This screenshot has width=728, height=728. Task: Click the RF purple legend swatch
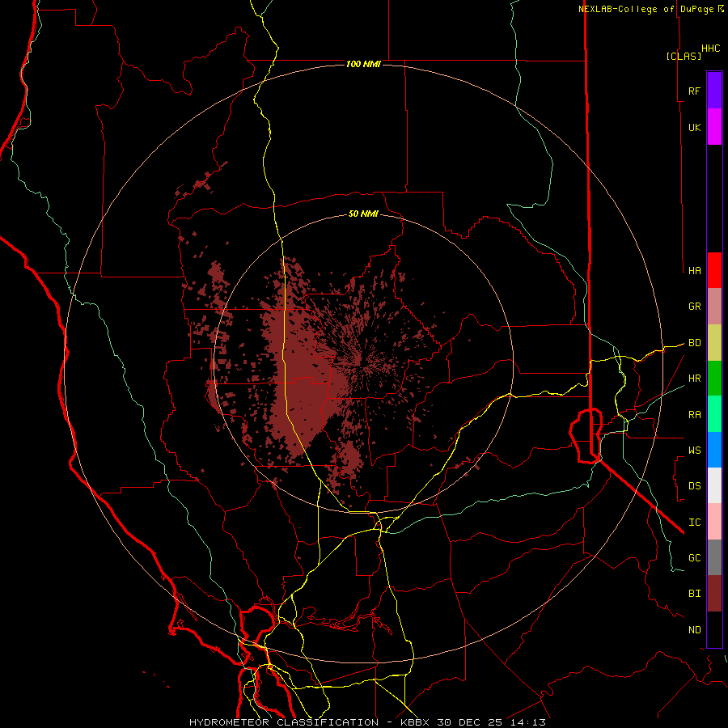[714, 91]
